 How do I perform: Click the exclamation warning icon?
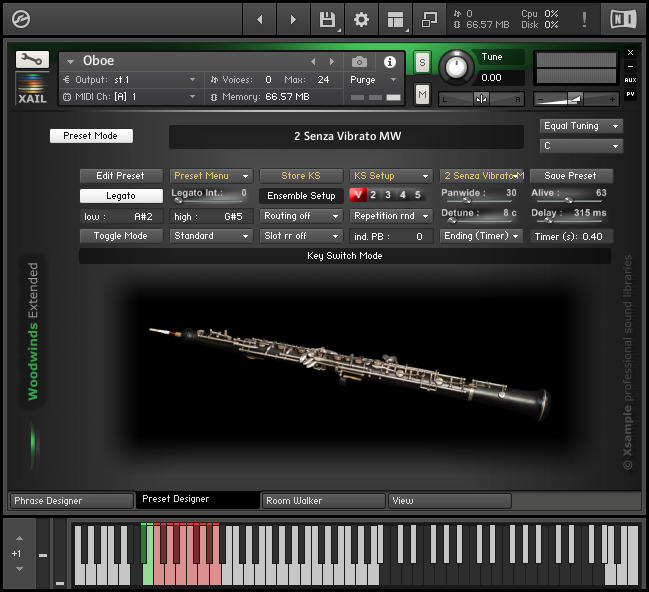coord(584,19)
